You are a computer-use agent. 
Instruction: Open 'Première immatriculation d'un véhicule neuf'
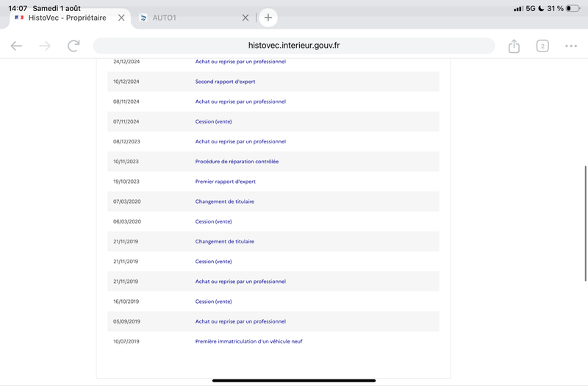click(248, 341)
